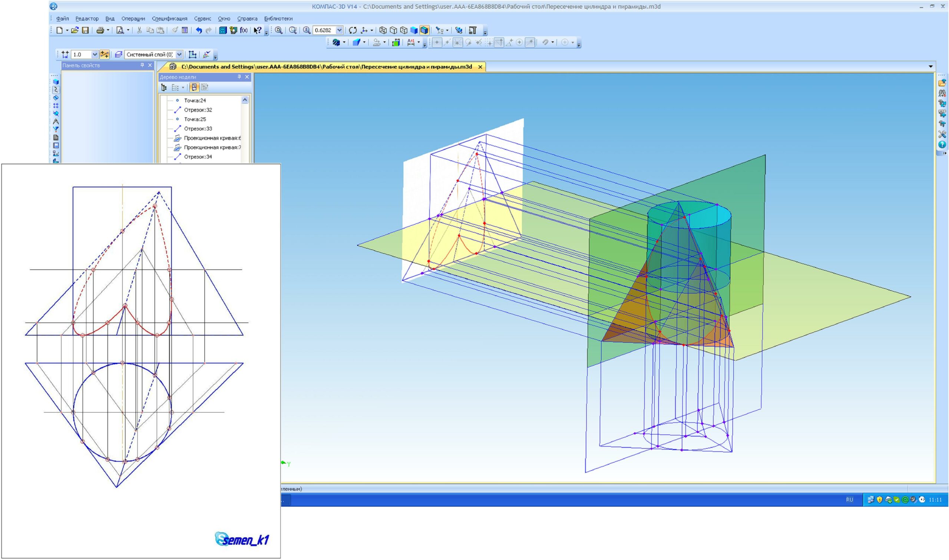
Task: Toggle shaded with edges display mode
Action: pyautogui.click(x=424, y=30)
